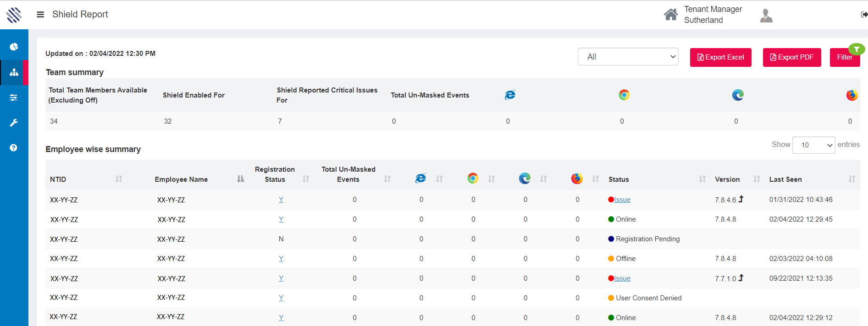Open the team hierarchy sidebar icon
This screenshot has width=868, height=326.
pos(14,72)
